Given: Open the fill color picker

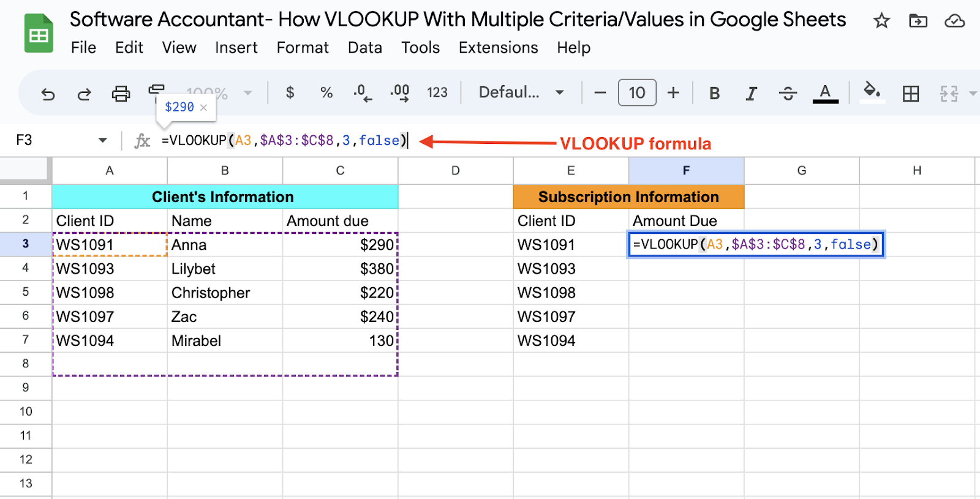Looking at the screenshot, I should coord(872,92).
